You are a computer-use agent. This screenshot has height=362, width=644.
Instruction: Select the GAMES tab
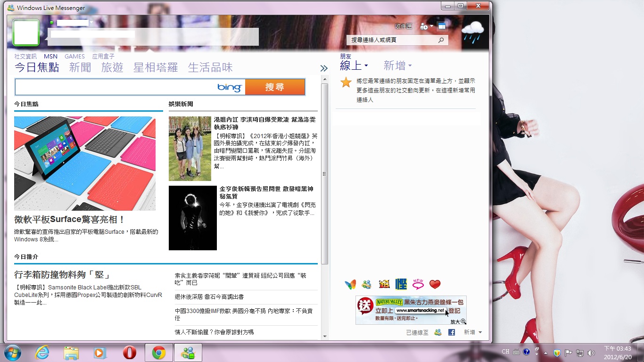(x=74, y=57)
